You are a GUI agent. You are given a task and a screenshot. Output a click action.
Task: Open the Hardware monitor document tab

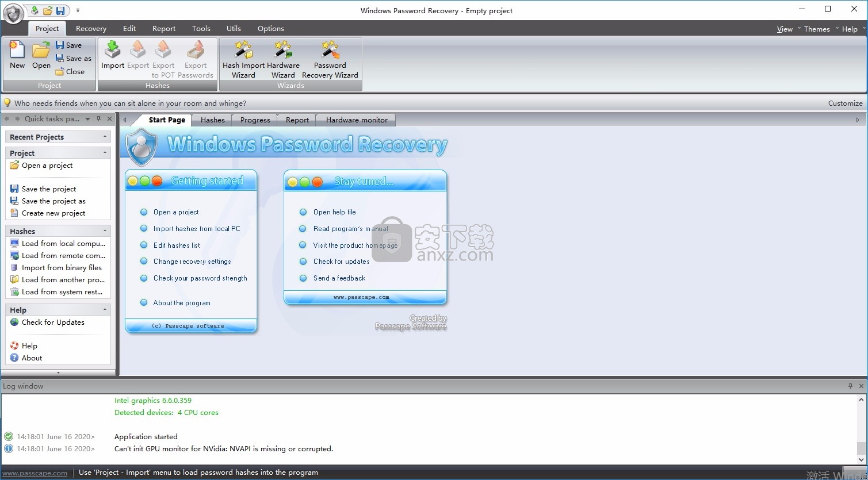click(x=357, y=120)
